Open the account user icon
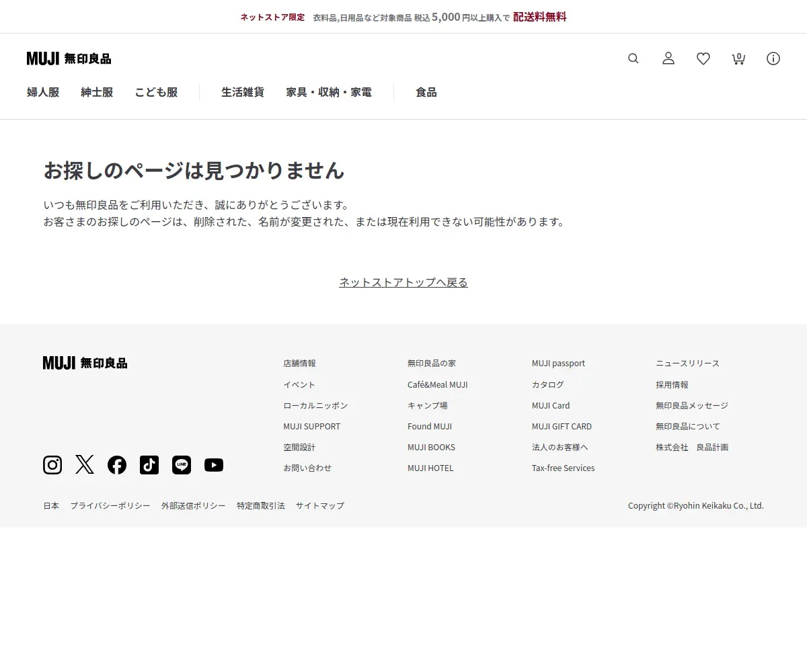Image resolution: width=807 pixels, height=672 pixels. click(x=668, y=58)
